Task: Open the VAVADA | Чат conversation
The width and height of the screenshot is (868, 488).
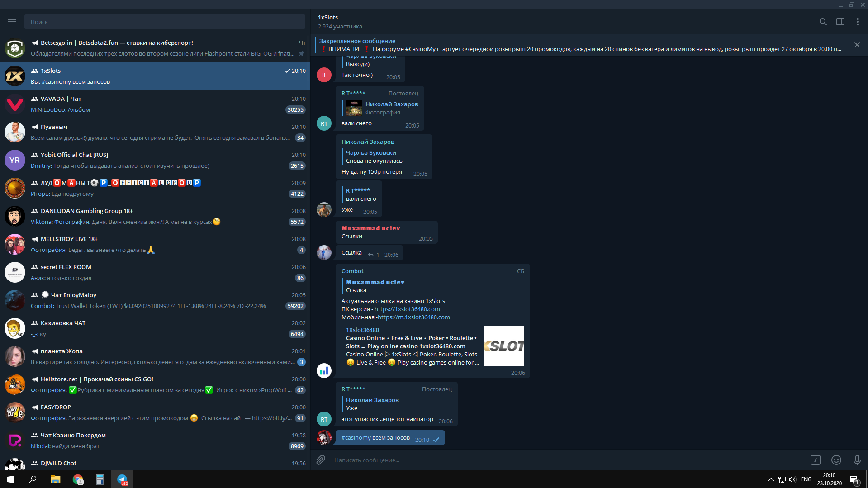Action: tap(155, 104)
